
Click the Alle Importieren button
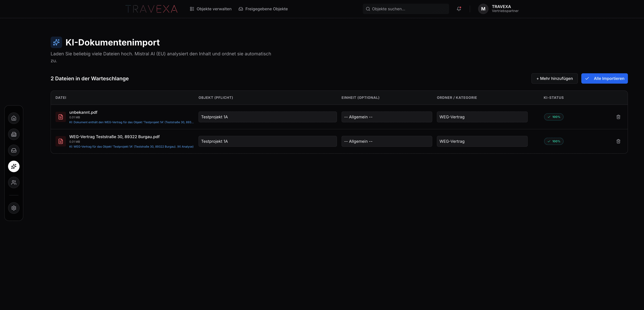click(604, 79)
